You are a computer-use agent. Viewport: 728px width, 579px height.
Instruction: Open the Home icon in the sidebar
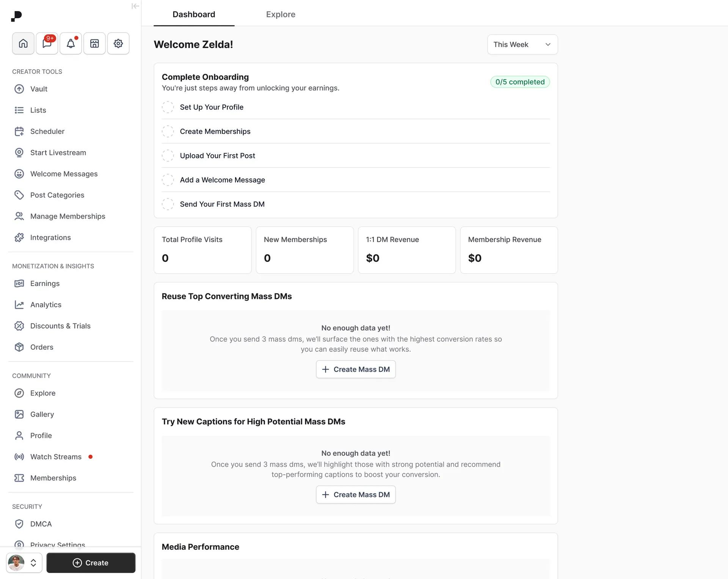coord(23,43)
